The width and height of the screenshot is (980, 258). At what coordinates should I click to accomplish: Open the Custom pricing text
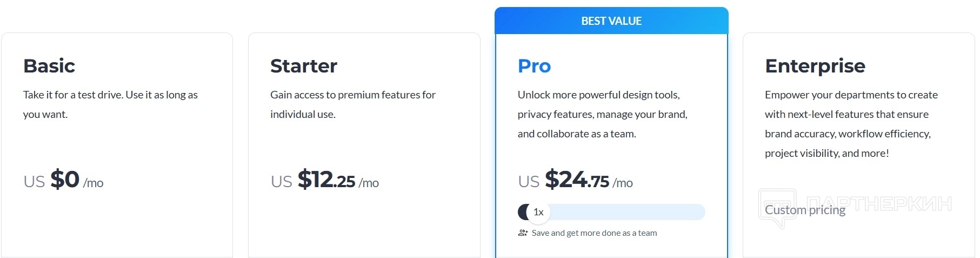805,210
